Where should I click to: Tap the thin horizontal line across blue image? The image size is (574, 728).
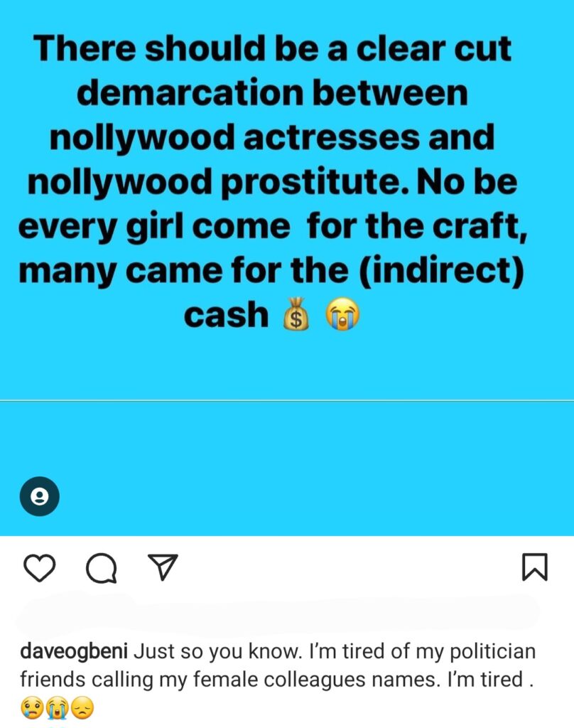click(x=287, y=400)
